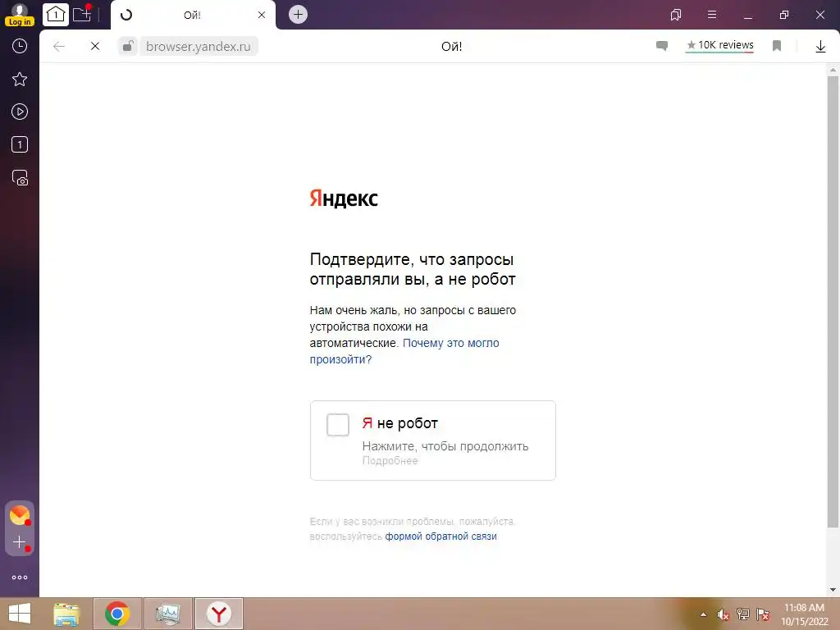
Task: Bookmark this page with the bookmark icon
Action: pos(777,46)
